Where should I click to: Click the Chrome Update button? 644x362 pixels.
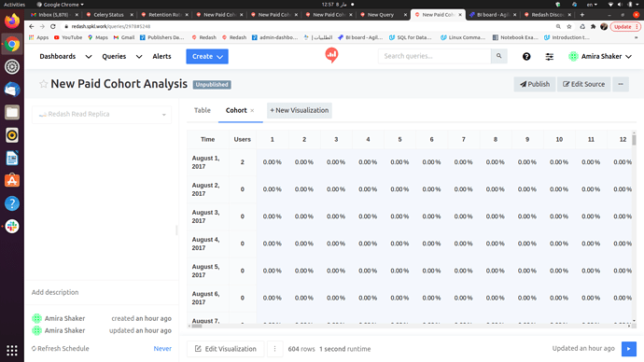point(626,26)
